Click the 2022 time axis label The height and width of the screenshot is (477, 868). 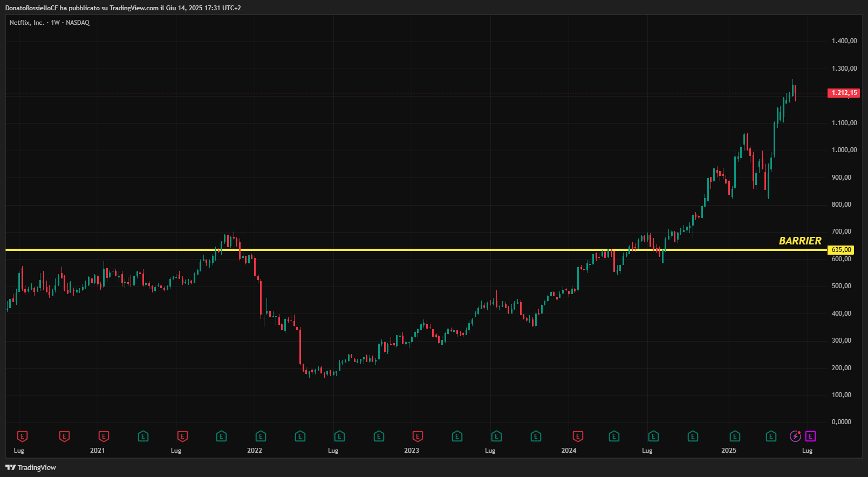pyautogui.click(x=255, y=451)
